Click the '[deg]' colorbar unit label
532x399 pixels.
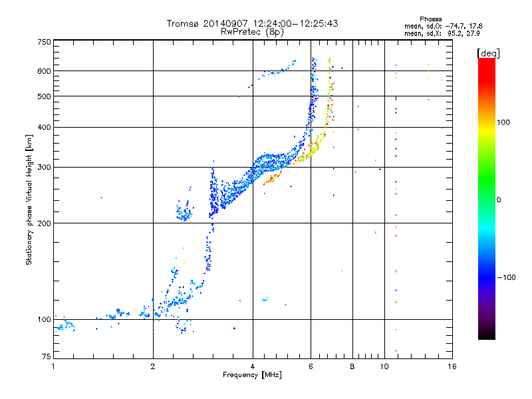tap(488, 53)
